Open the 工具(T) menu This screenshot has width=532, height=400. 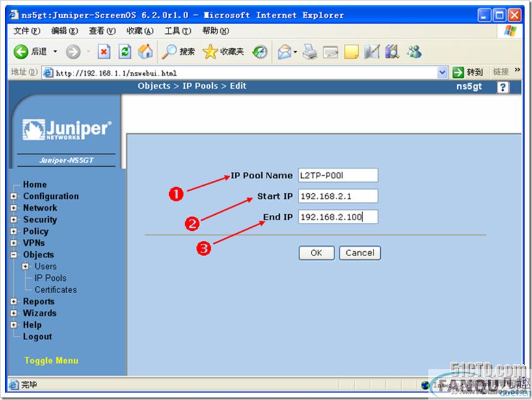pyautogui.click(x=178, y=31)
